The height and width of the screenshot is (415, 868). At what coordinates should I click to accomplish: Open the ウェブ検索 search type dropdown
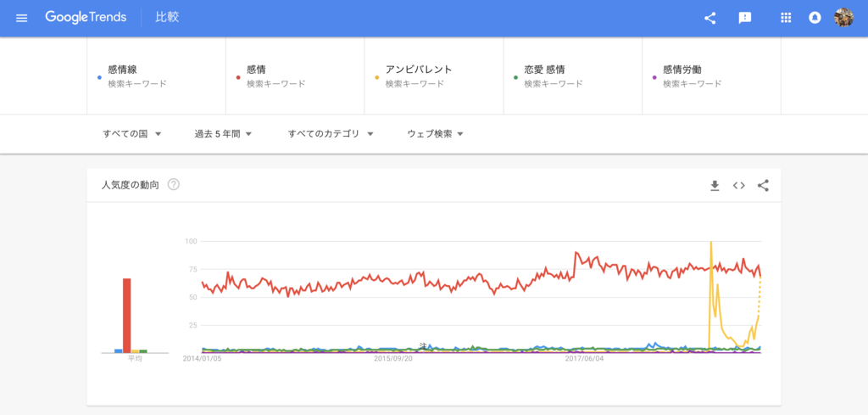[435, 134]
